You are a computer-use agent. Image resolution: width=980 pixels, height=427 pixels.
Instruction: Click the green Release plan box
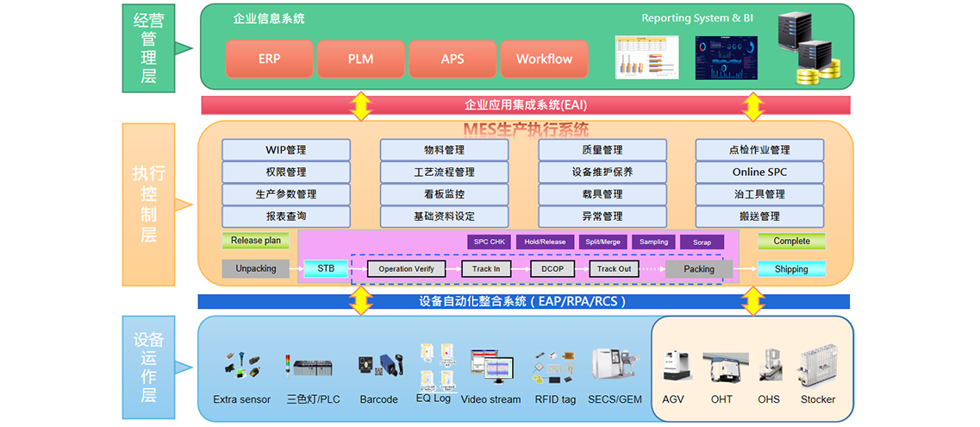click(255, 242)
